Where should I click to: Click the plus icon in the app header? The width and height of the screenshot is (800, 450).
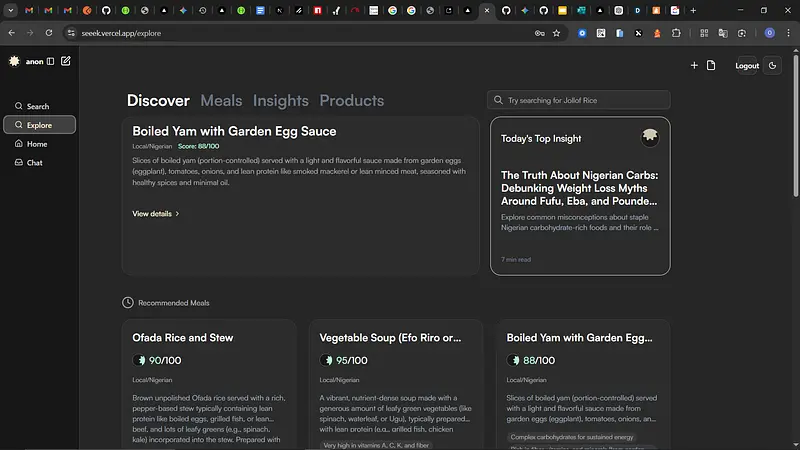click(695, 66)
